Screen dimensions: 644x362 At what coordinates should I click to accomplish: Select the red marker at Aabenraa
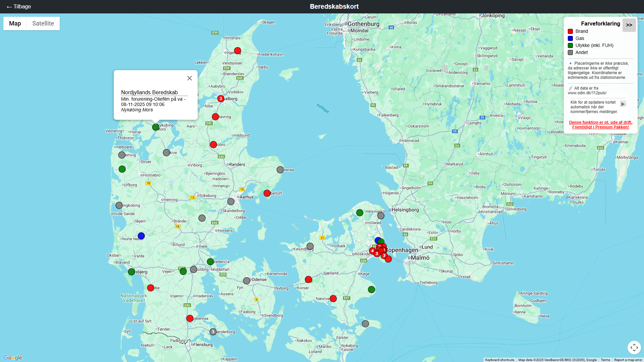190,318
